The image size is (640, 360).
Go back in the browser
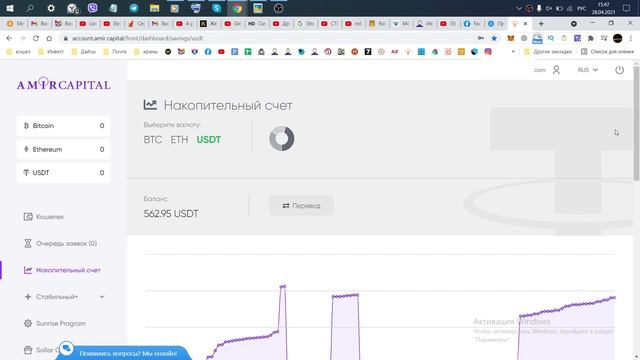click(x=9, y=38)
